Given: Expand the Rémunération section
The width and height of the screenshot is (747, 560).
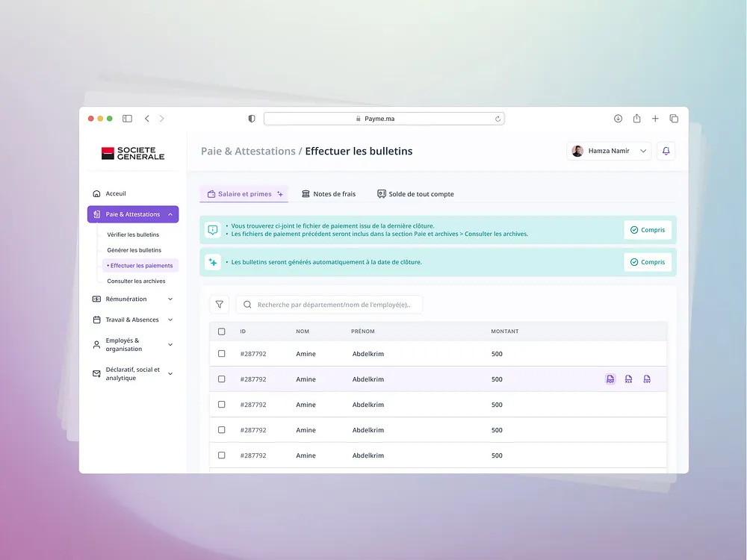Looking at the screenshot, I should [x=170, y=299].
